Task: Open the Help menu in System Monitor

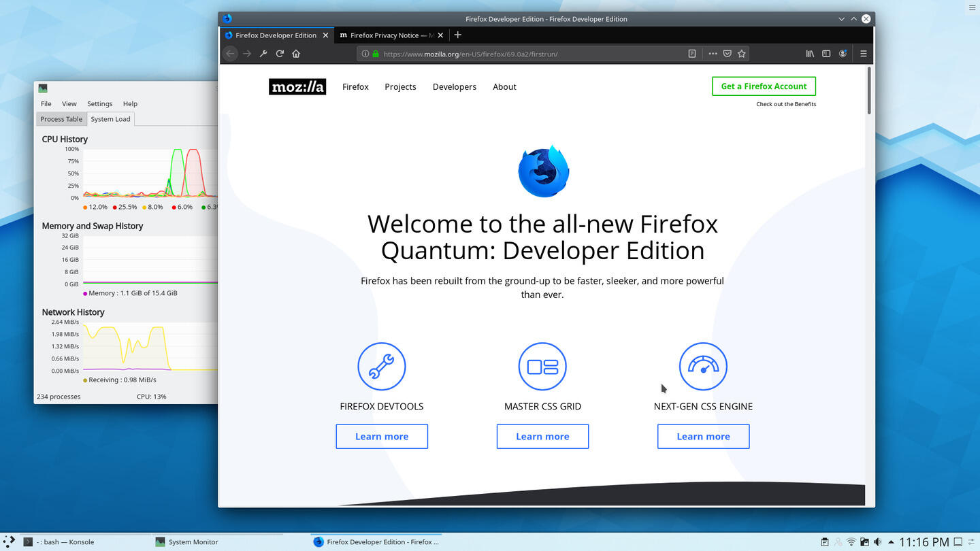Action: (x=130, y=103)
